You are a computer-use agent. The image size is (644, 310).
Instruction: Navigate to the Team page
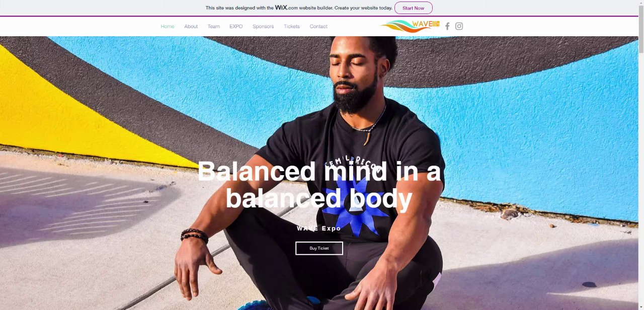click(x=213, y=26)
